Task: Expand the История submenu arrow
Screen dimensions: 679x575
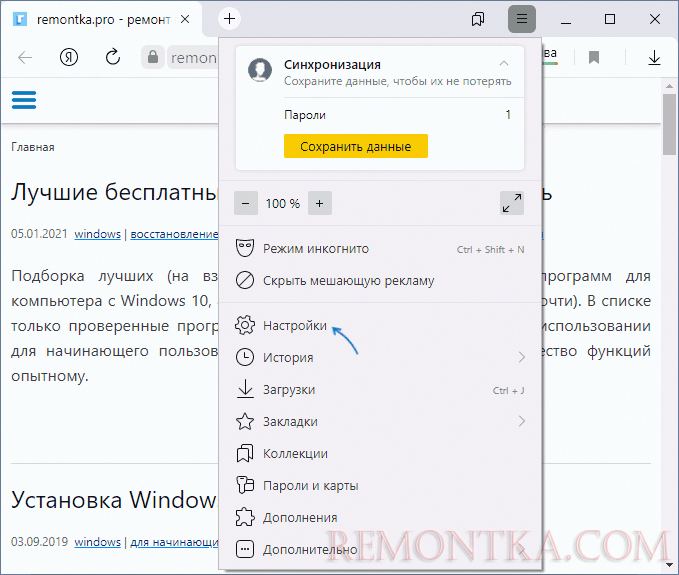Action: 522,357
